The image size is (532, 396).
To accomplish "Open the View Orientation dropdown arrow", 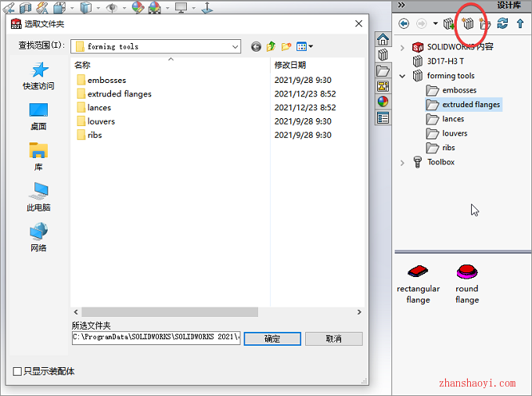I will pyautogui.click(x=72, y=8).
